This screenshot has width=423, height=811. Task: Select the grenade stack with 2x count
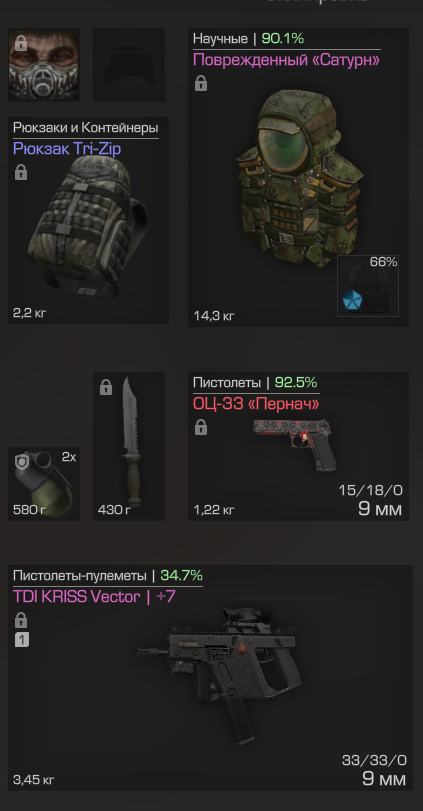[44, 484]
